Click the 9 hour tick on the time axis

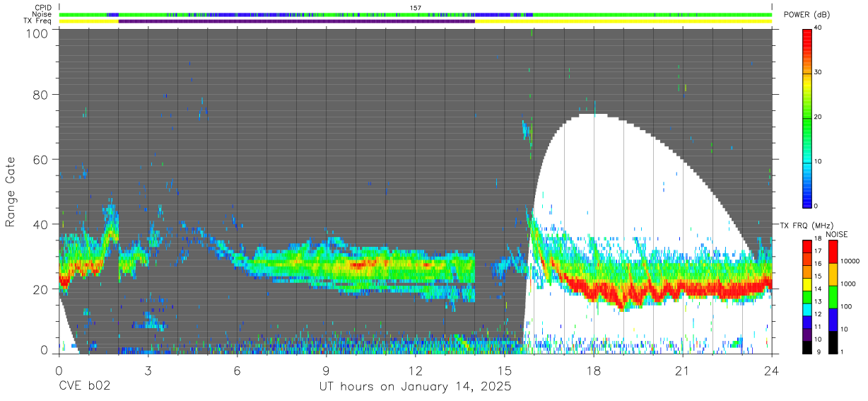click(x=326, y=370)
